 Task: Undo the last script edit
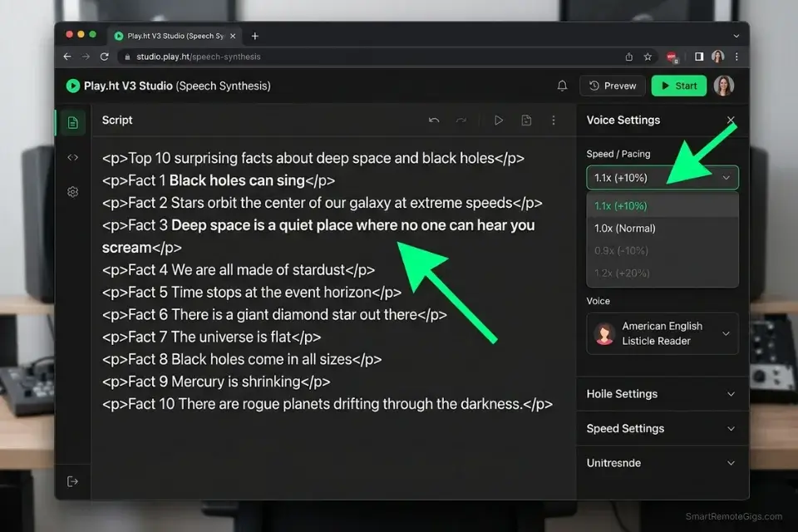pyautogui.click(x=434, y=121)
